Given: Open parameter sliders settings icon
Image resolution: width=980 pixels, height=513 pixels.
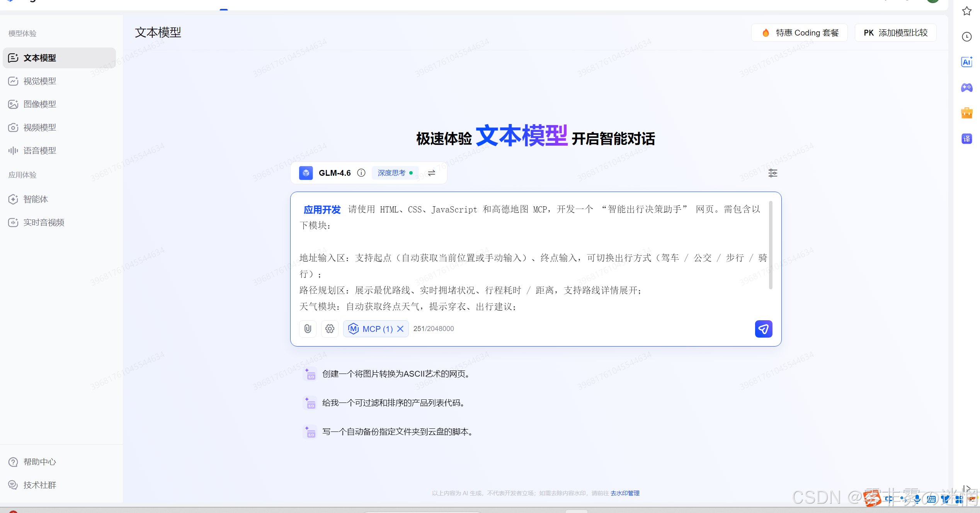Looking at the screenshot, I should coord(772,173).
